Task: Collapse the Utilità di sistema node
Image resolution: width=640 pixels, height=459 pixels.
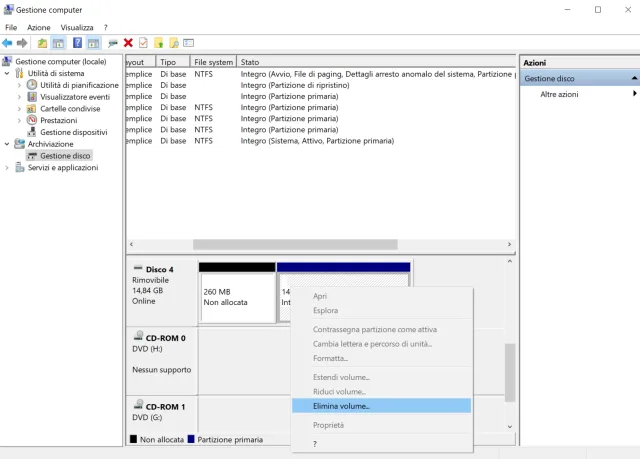Action: 8,73
